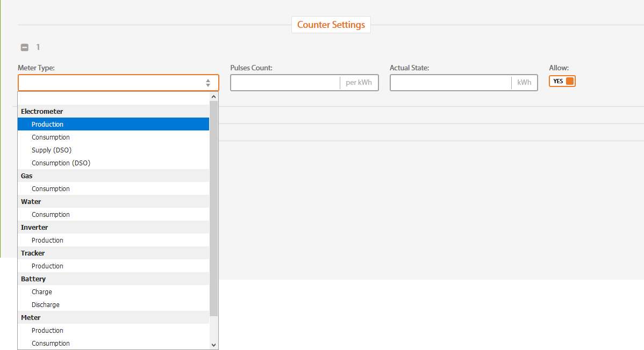This screenshot has height=350, width=644.
Task: Choose the Battery Discharge option
Action: click(x=46, y=305)
